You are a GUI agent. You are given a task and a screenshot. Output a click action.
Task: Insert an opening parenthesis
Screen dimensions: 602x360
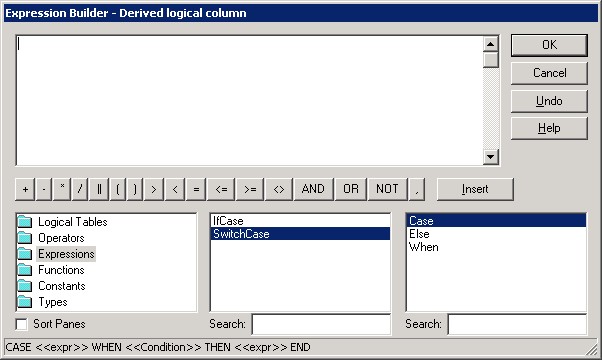(118, 189)
